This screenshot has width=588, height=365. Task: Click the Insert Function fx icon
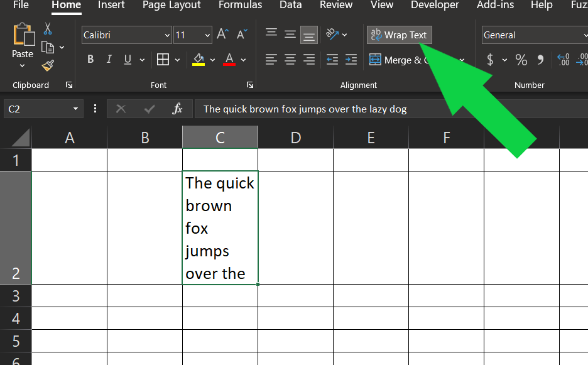coord(177,109)
